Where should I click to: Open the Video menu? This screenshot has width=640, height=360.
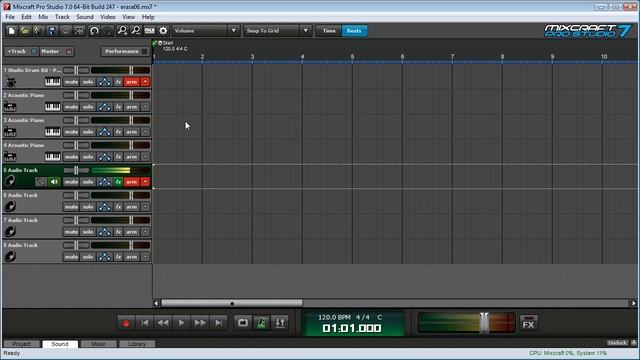click(108, 17)
